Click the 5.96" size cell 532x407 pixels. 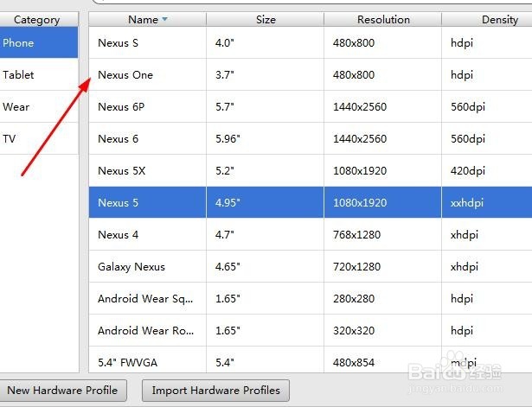[x=266, y=138]
